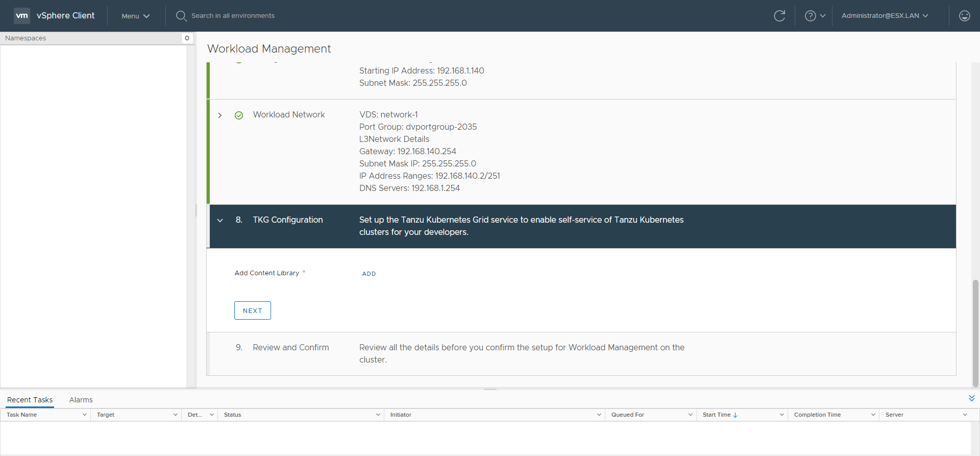The height and width of the screenshot is (456, 980).
Task: Click ADD to add content library
Action: (x=369, y=274)
